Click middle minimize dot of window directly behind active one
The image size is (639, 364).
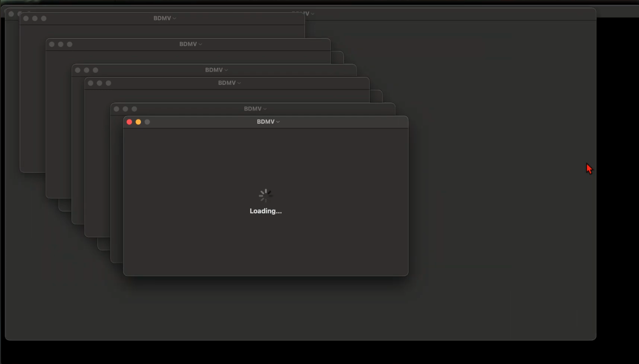pyautogui.click(x=125, y=109)
